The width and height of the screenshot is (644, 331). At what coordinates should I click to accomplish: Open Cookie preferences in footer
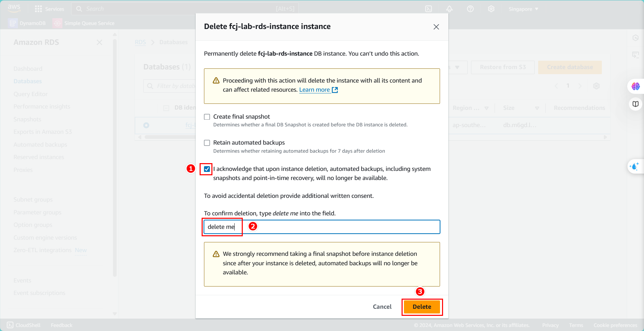615,325
